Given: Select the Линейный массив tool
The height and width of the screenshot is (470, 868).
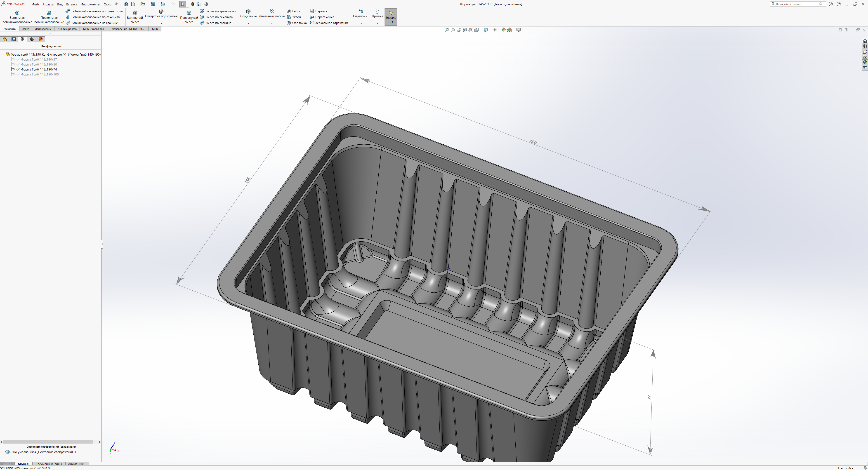Looking at the screenshot, I should click(271, 14).
